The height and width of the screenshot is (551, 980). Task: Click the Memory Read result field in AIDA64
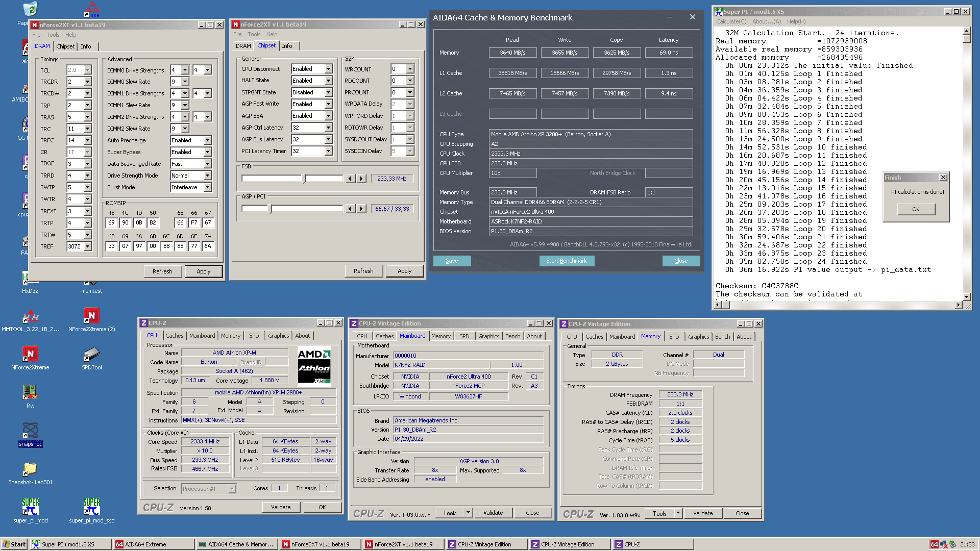(512, 53)
